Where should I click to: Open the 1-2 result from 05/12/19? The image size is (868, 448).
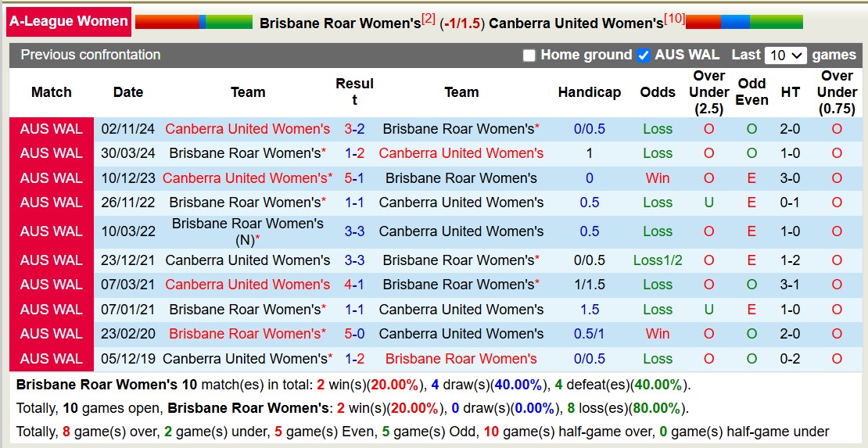(354, 359)
